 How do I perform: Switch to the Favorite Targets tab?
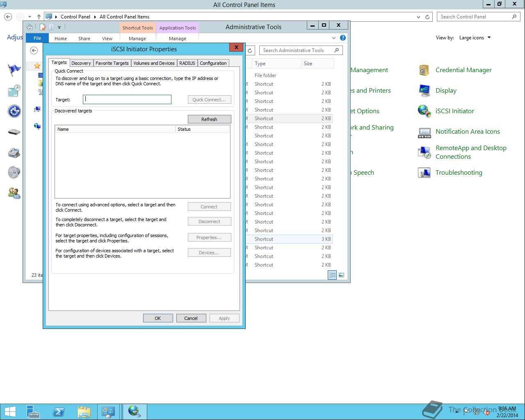pyautogui.click(x=112, y=63)
